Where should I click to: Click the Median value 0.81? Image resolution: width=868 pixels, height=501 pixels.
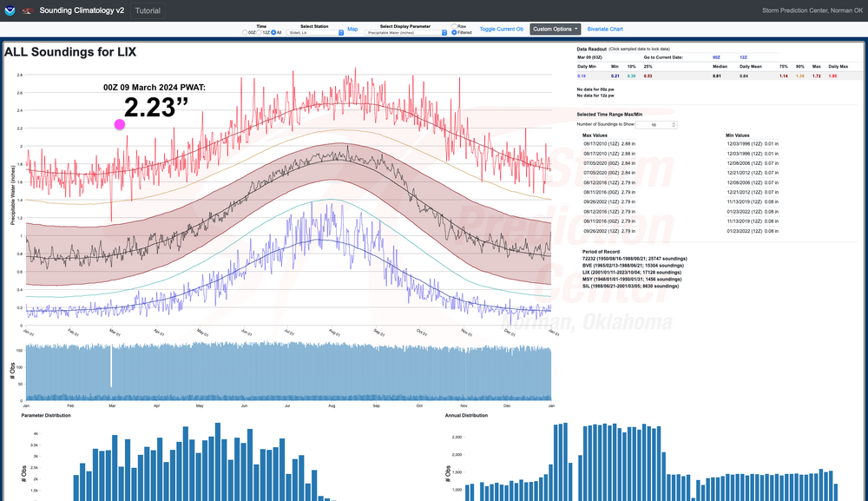717,76
